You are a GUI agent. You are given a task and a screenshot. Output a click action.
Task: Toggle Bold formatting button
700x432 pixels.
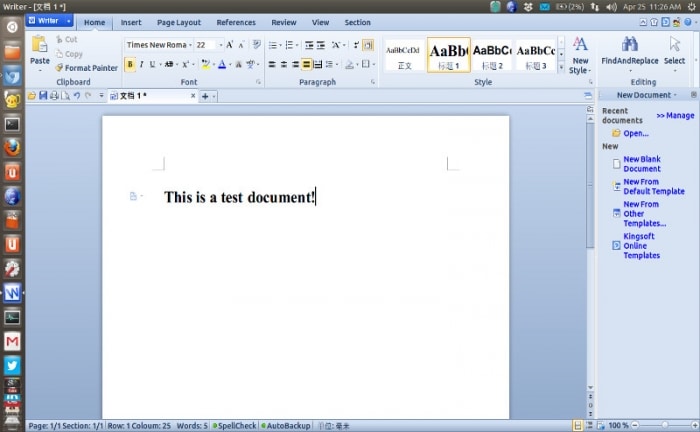(x=130, y=65)
